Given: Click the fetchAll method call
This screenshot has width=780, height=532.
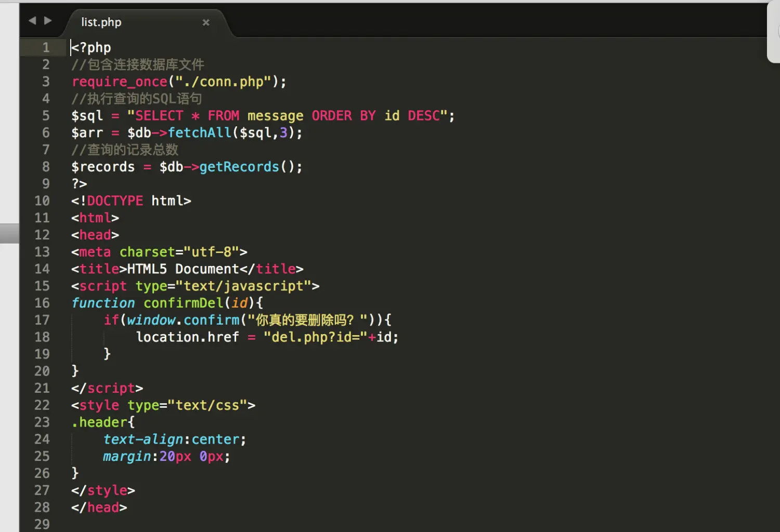Looking at the screenshot, I should [x=200, y=133].
